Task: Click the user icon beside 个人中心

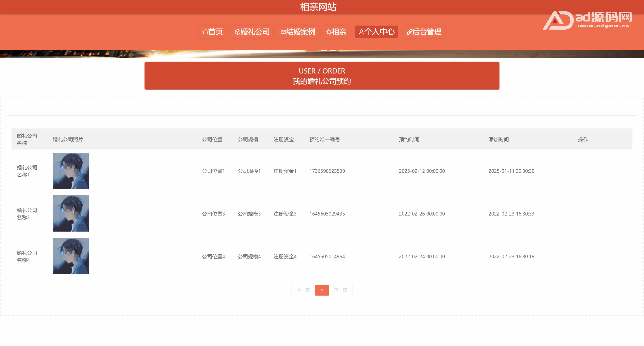Action: point(361,32)
